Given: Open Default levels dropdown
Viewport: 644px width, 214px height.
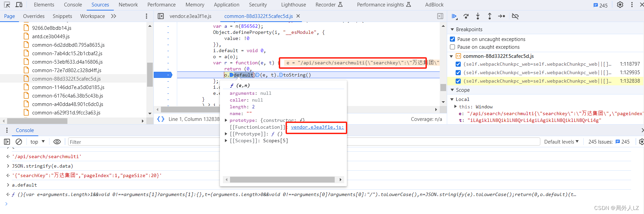Looking at the screenshot, I should [561, 142].
